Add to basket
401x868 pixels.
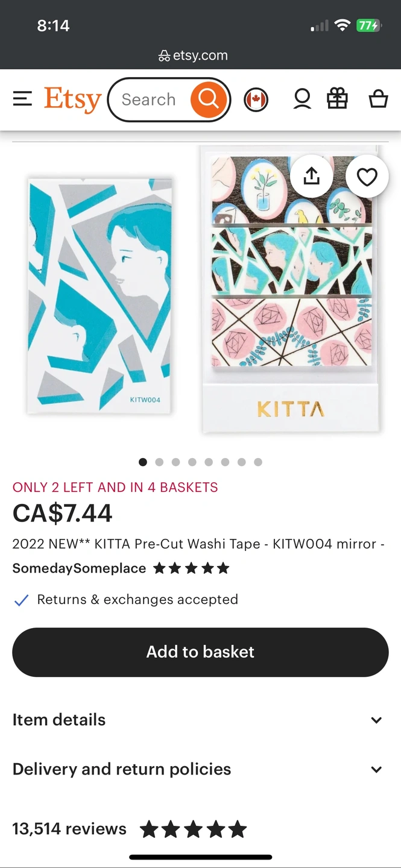tap(200, 652)
